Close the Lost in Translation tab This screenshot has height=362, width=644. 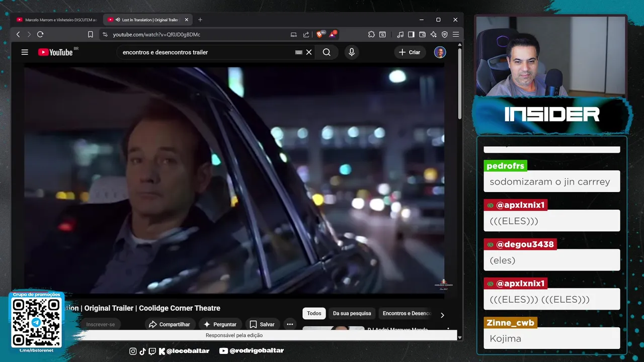coord(187,20)
